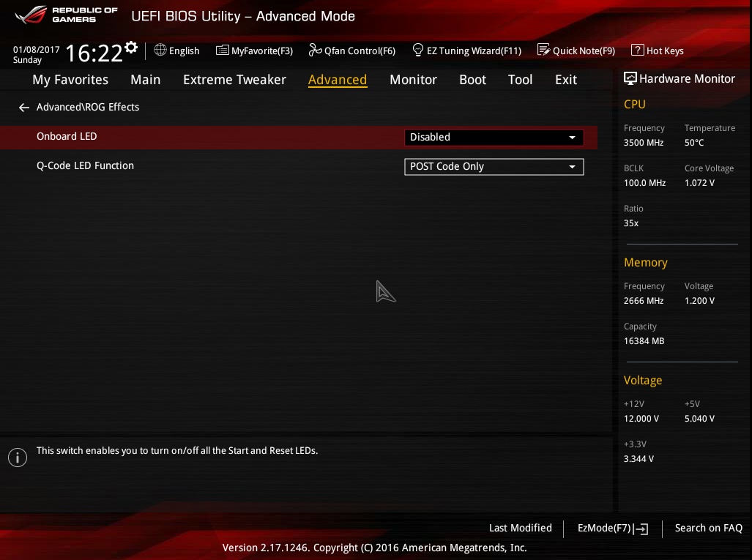Open Qfan Control(F6)
752x560 pixels.
(x=352, y=51)
